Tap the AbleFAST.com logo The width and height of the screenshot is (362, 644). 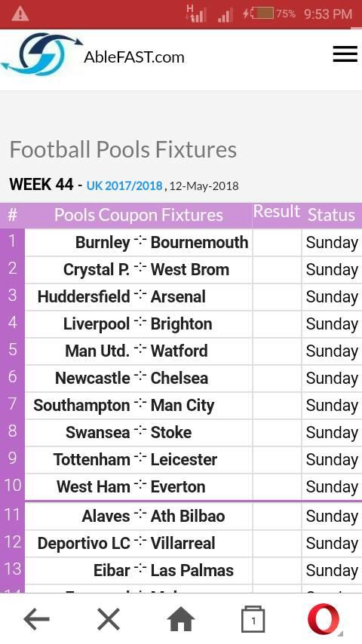pyautogui.click(x=41, y=54)
